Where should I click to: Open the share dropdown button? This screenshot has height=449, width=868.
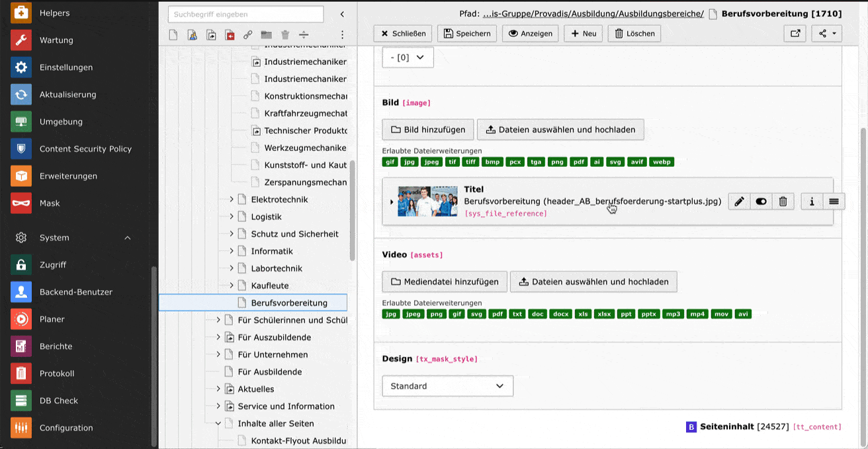[826, 33]
